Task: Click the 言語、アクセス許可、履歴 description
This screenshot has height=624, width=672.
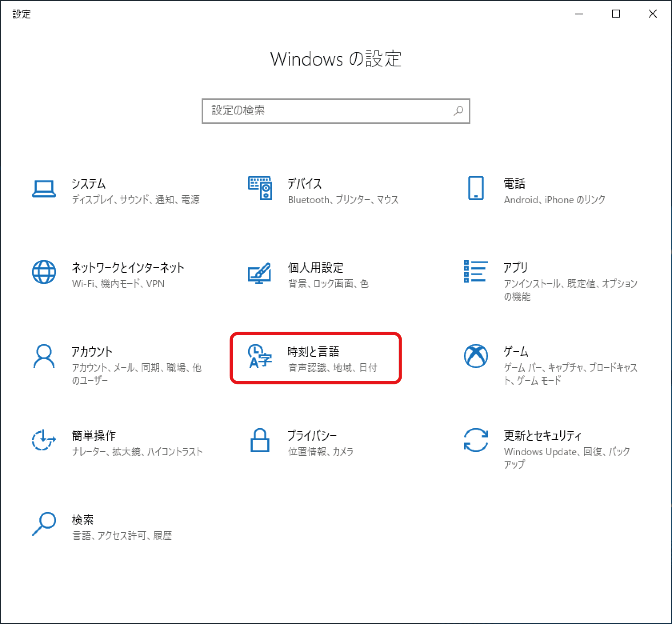Action: click(x=122, y=536)
